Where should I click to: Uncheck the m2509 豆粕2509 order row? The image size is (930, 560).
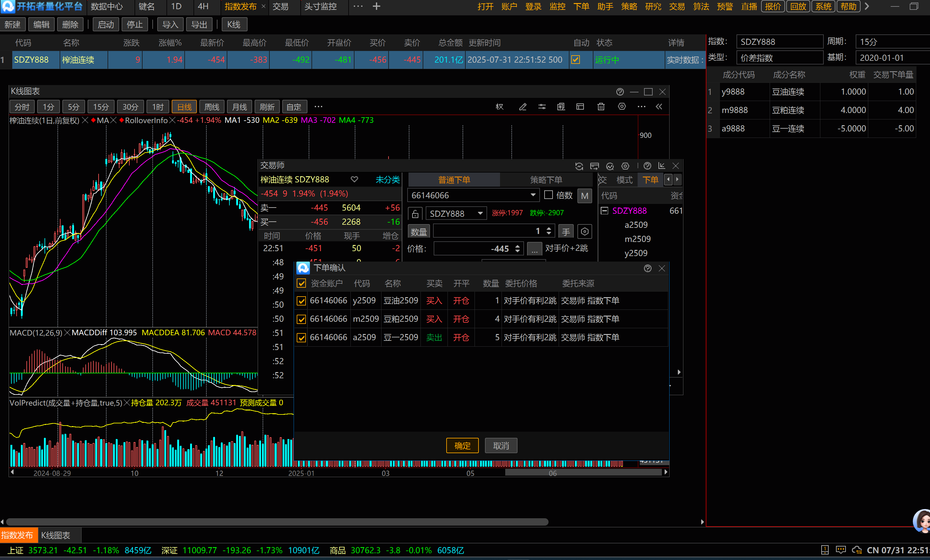301,319
